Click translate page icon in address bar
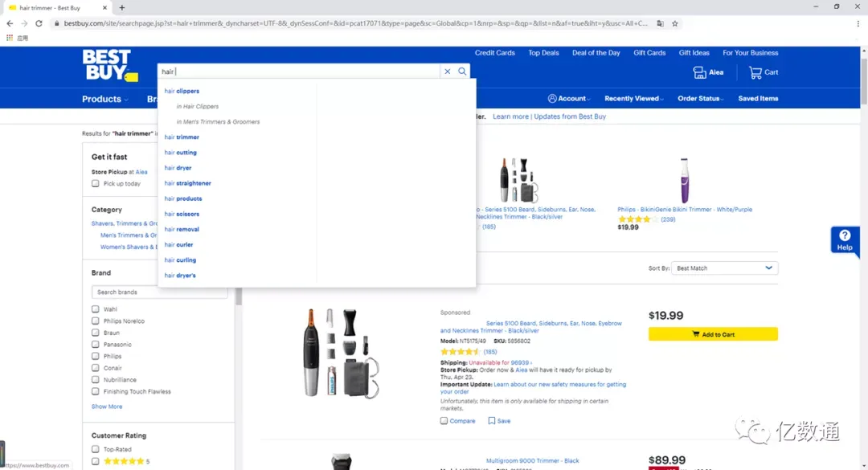Image resolution: width=868 pixels, height=470 pixels. (660, 23)
